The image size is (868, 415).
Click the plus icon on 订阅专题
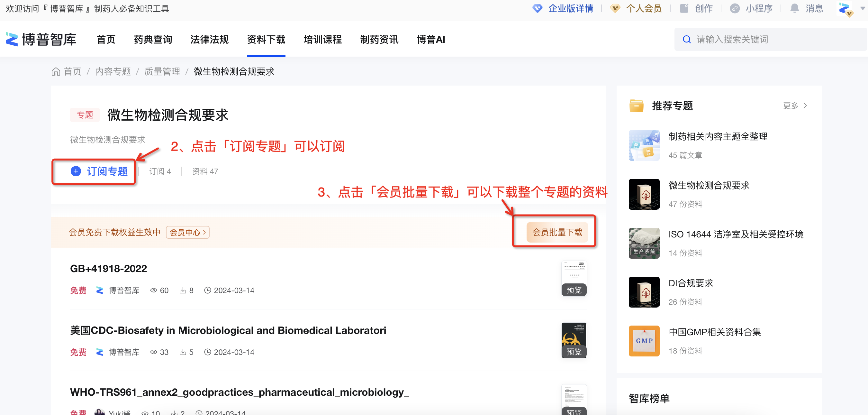pos(76,171)
